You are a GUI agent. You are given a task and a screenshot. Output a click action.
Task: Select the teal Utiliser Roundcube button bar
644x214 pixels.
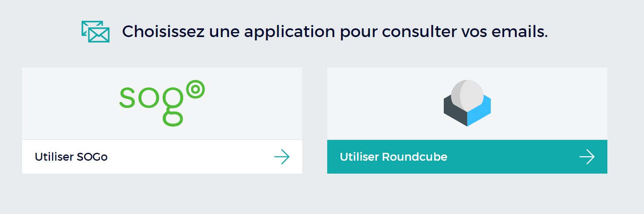(467, 157)
